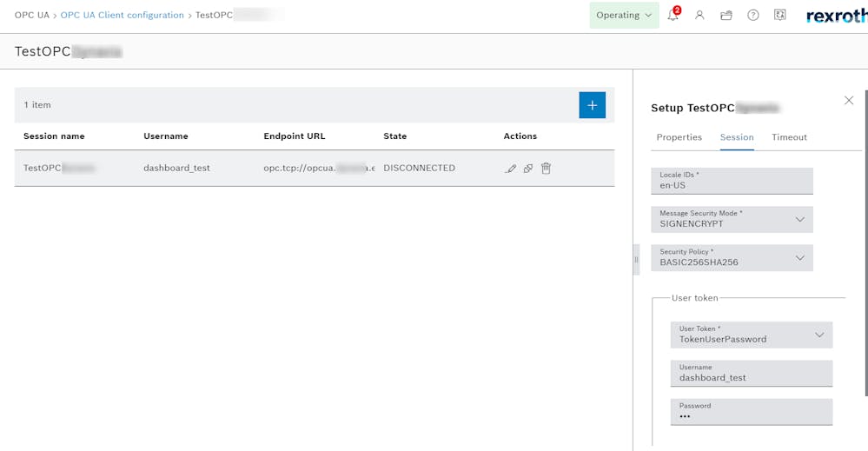Delete the session with trash icon
Viewport: 868px width, 451px height.
tap(546, 169)
